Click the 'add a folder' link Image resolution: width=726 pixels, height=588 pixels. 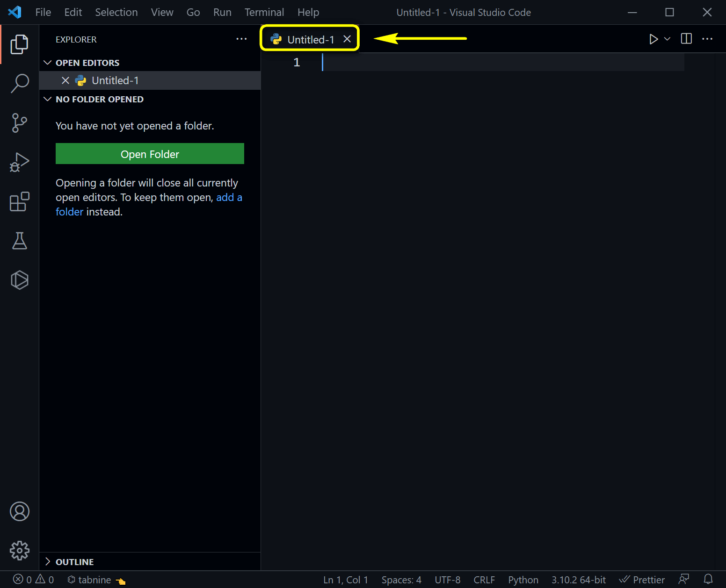click(149, 205)
